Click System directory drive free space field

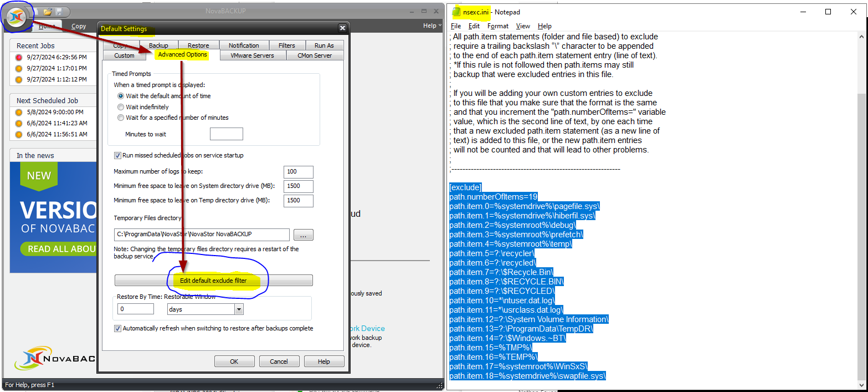pos(299,186)
